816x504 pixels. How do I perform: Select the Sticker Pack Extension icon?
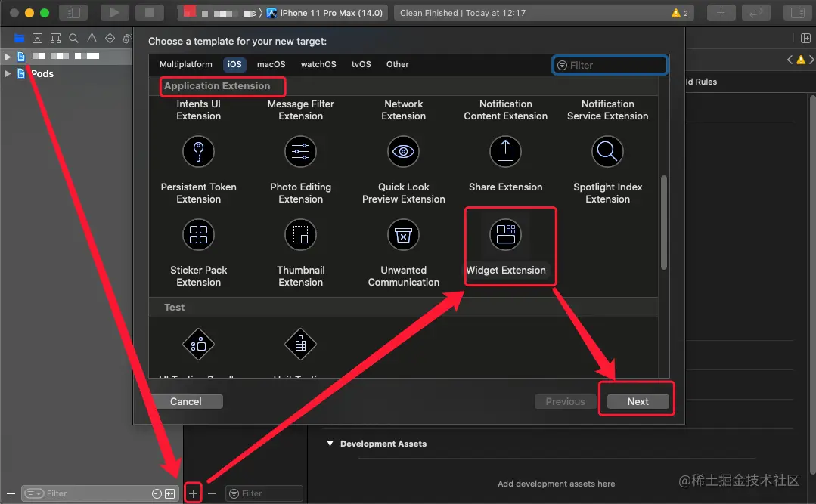(198, 234)
